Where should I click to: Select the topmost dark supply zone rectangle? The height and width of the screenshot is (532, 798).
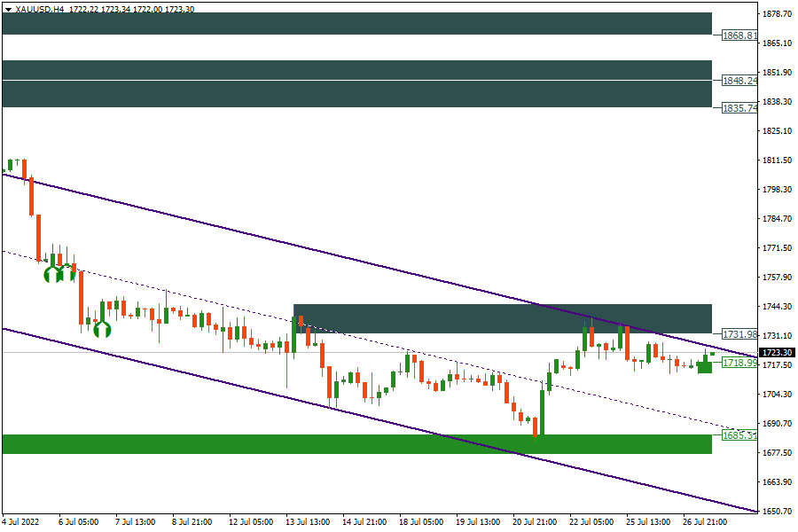pyautogui.click(x=356, y=23)
